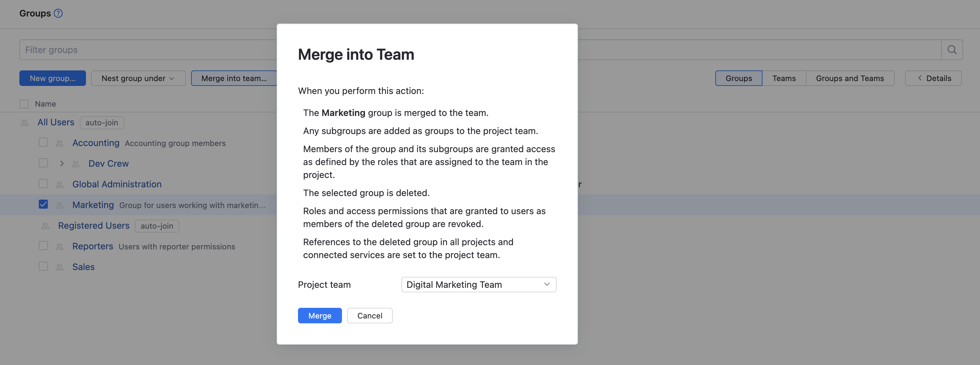Expand the Dev Crew subgroups
Viewport: 980px width, 365px height.
(x=62, y=163)
